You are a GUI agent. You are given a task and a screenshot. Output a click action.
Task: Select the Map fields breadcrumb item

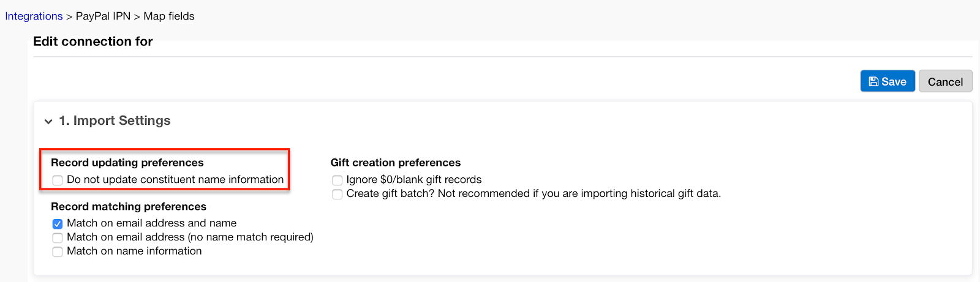pos(169,16)
